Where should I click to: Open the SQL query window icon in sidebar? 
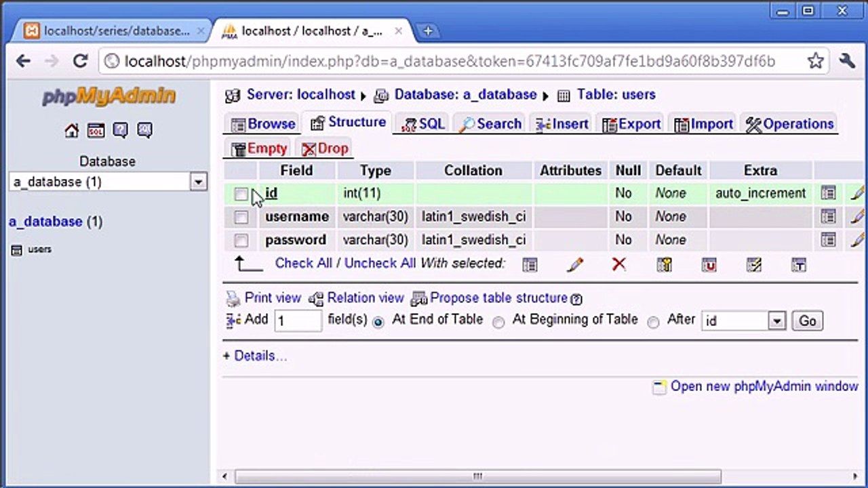click(96, 130)
